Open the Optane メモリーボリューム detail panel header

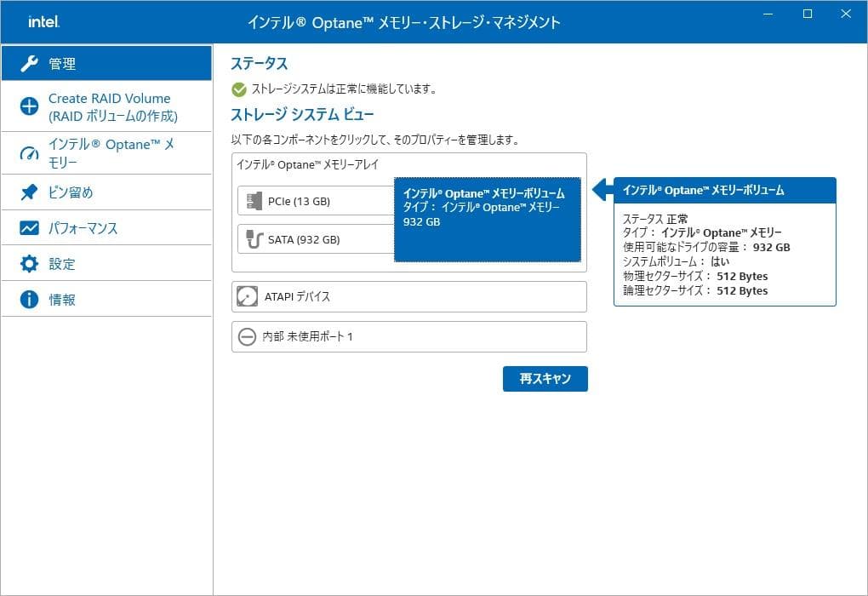(724, 190)
